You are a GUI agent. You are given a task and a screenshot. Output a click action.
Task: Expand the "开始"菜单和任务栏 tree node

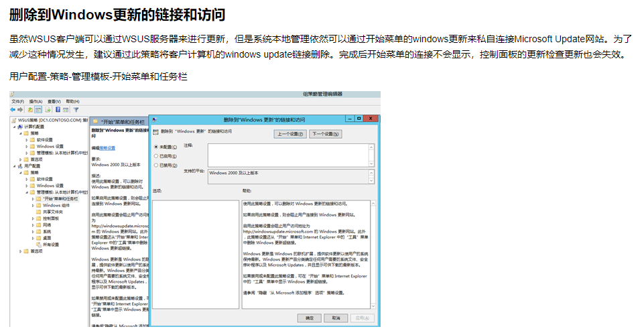tap(34, 199)
